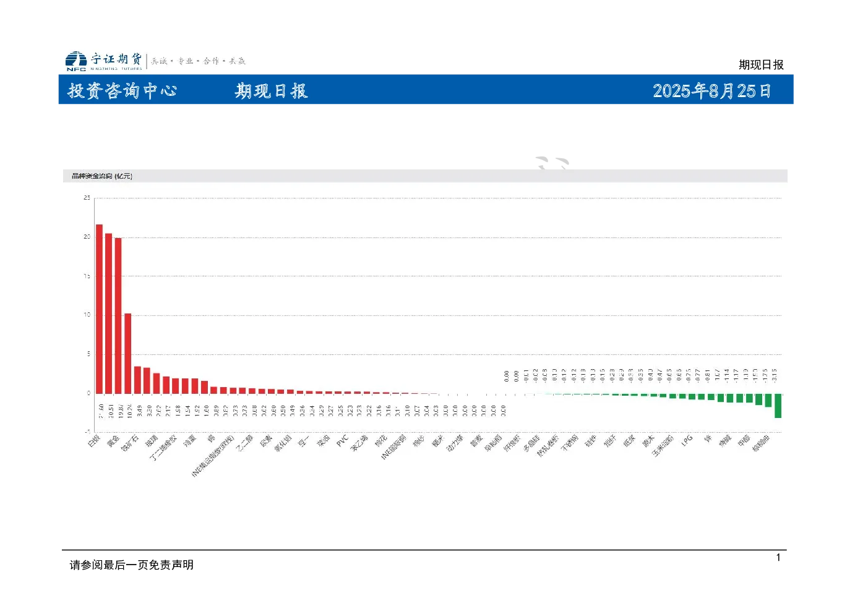Click the -3.15 data value label
Screen dimensions: 868x614
point(775,375)
